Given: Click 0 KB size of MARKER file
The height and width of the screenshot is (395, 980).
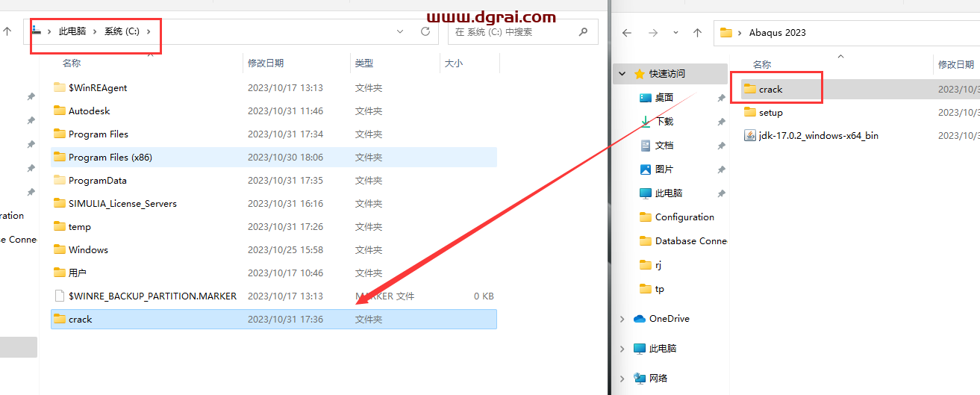Looking at the screenshot, I should point(484,296).
